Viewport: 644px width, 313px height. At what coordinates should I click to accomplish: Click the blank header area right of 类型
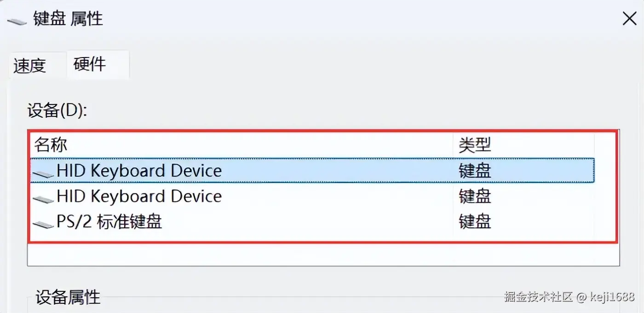tap(605, 145)
